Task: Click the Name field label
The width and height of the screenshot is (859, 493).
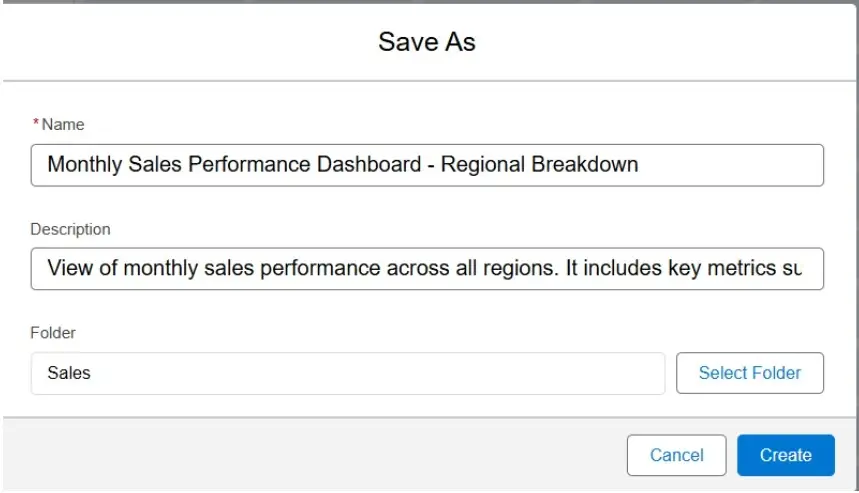Action: 63,125
